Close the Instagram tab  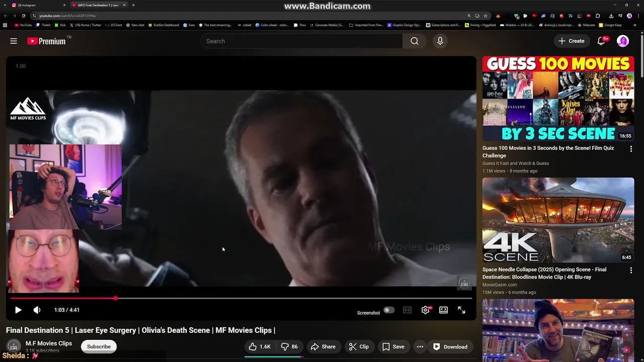point(64,5)
